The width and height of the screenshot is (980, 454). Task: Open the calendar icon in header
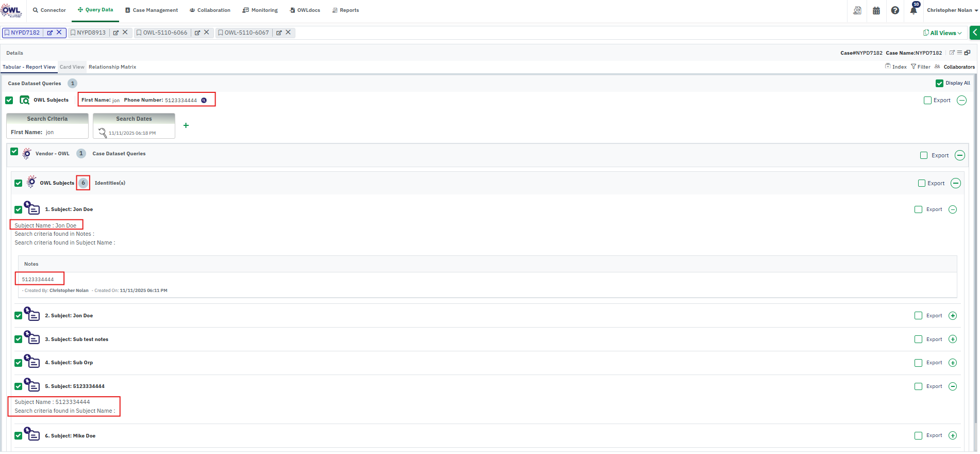point(876,10)
